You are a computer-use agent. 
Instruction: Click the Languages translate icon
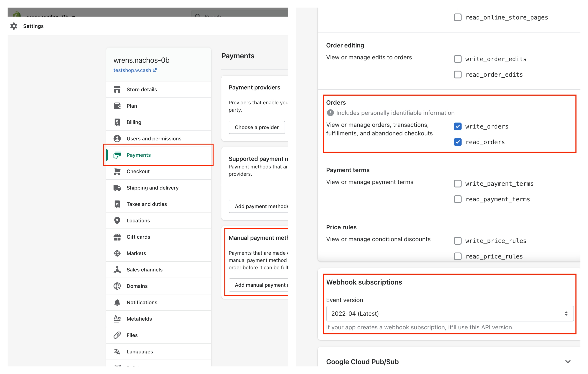click(x=117, y=352)
